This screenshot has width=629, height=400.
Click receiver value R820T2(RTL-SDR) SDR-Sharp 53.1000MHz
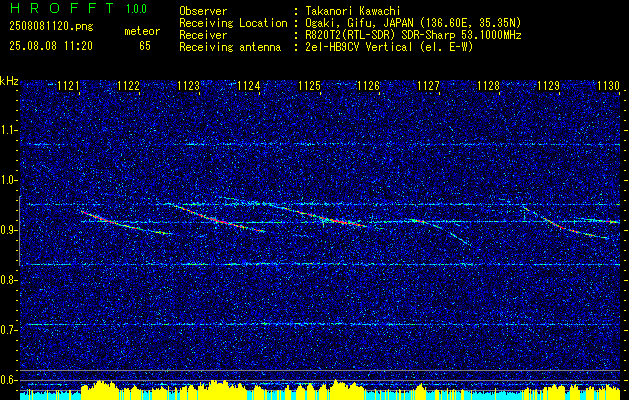coord(412,35)
